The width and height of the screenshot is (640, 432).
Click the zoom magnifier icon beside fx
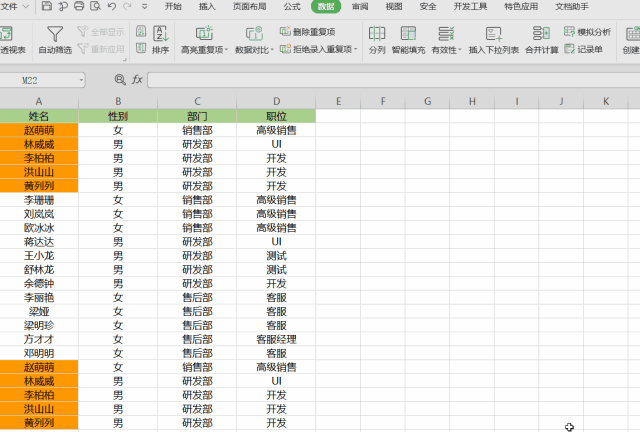[120, 80]
